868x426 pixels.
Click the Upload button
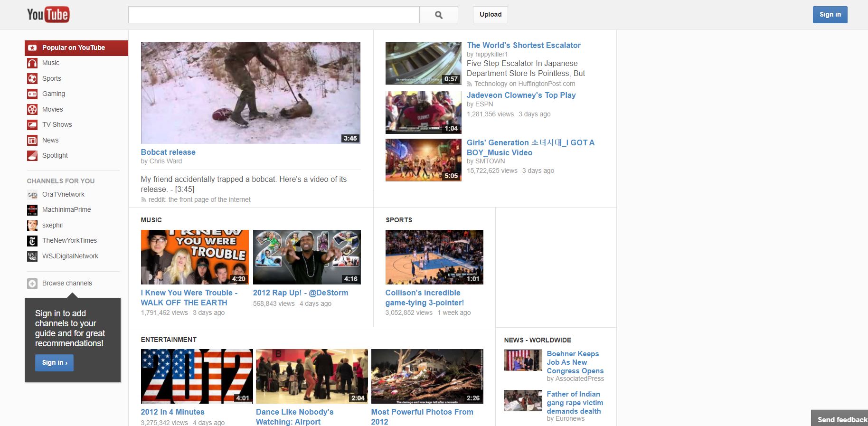pos(491,15)
